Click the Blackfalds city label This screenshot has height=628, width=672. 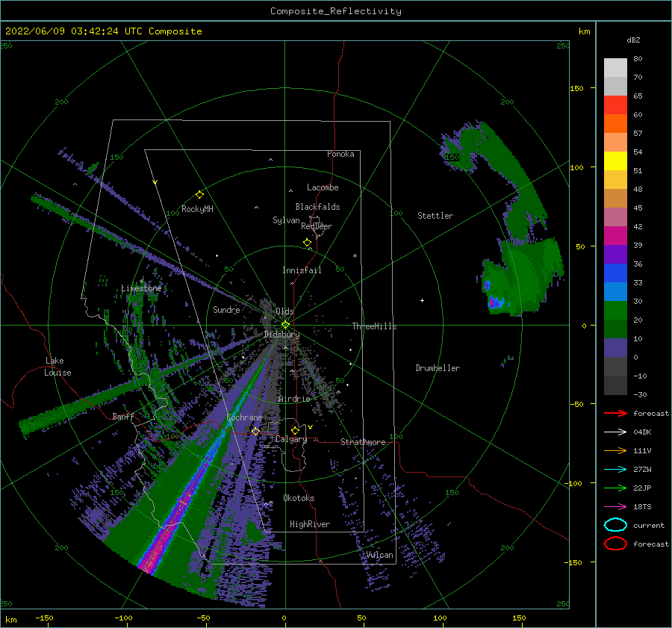pos(317,207)
